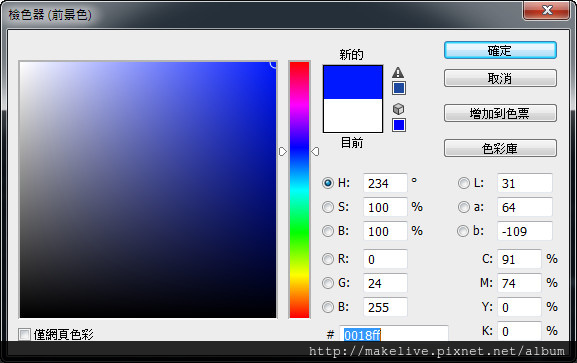The height and width of the screenshot is (363, 577).
Task: Click the H field showing 234
Action: coord(385,183)
